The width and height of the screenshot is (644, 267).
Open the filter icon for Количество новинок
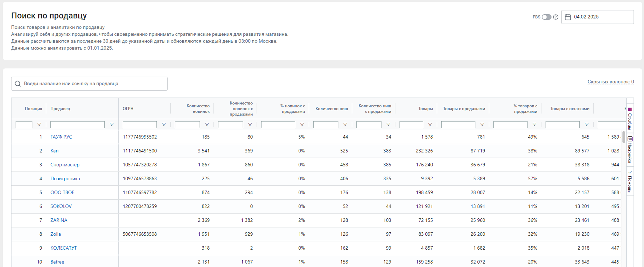pyautogui.click(x=207, y=124)
